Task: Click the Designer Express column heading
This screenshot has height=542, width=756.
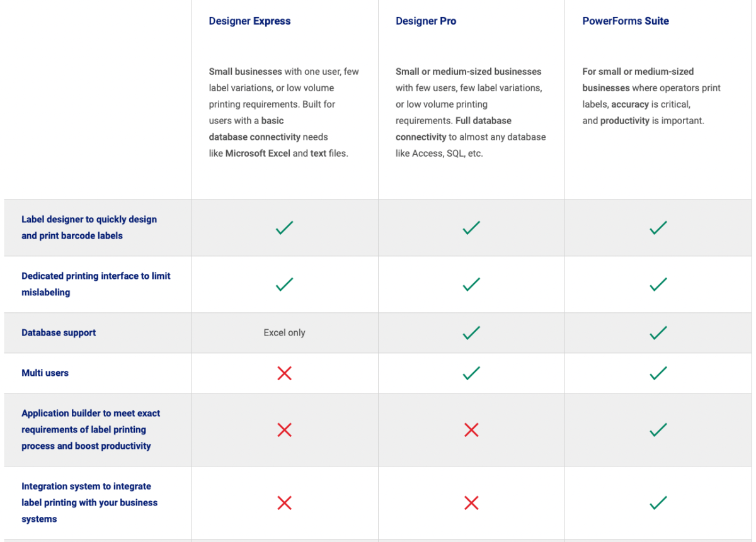Action: coord(249,21)
